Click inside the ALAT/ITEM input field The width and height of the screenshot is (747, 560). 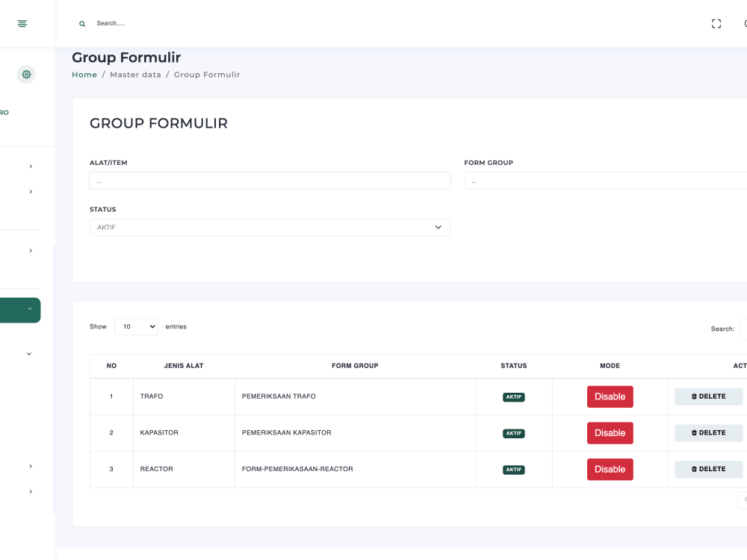[270, 180]
